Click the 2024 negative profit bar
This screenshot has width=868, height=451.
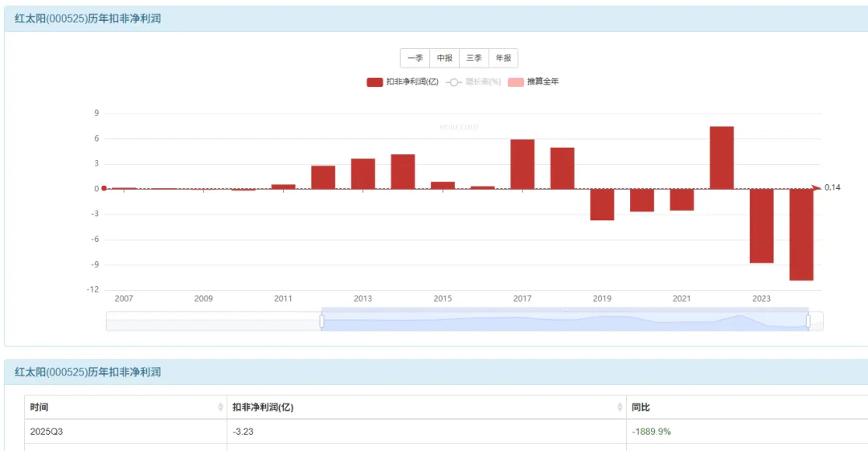[801, 235]
